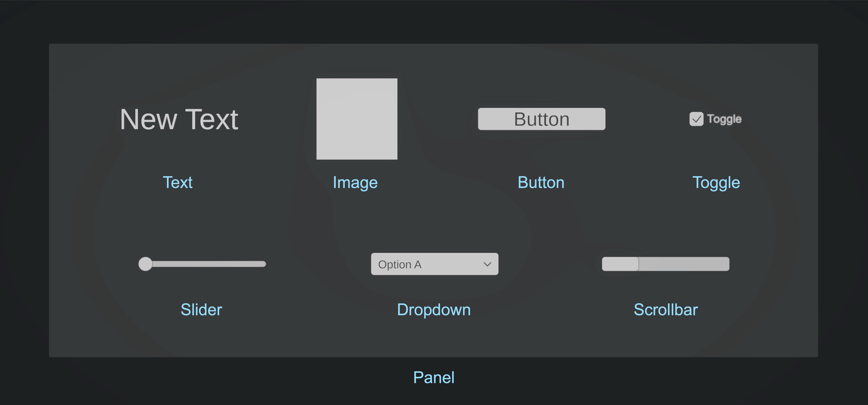Image resolution: width=868 pixels, height=405 pixels.
Task: Click the dropdown chevron arrow icon
Action: coord(487,264)
